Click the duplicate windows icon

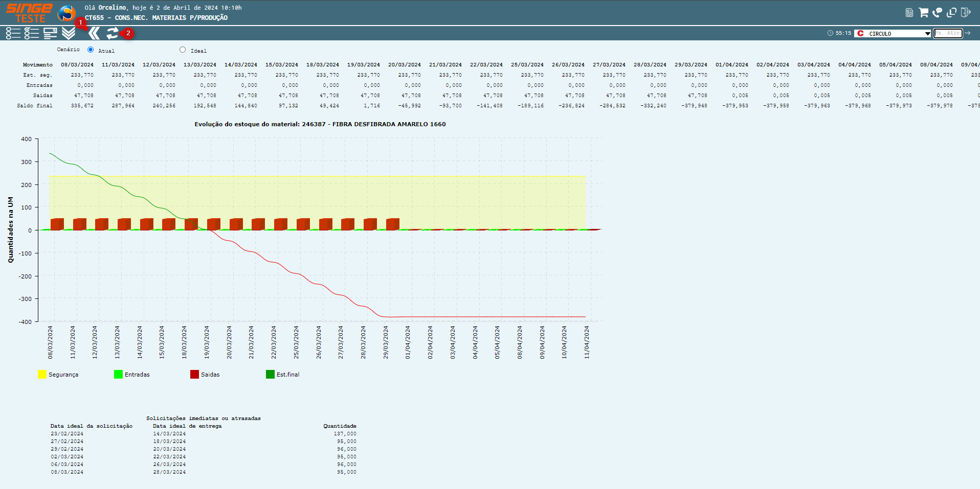click(x=951, y=12)
